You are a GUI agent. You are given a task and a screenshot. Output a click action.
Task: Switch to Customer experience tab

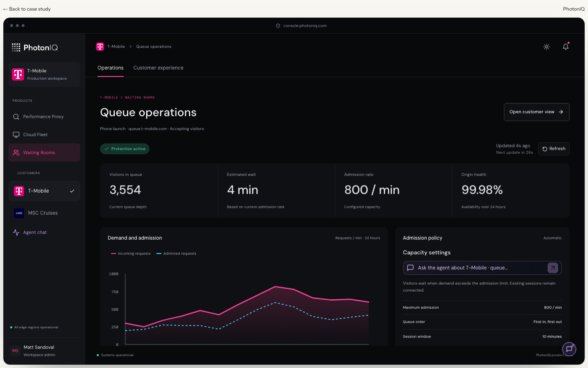point(158,68)
